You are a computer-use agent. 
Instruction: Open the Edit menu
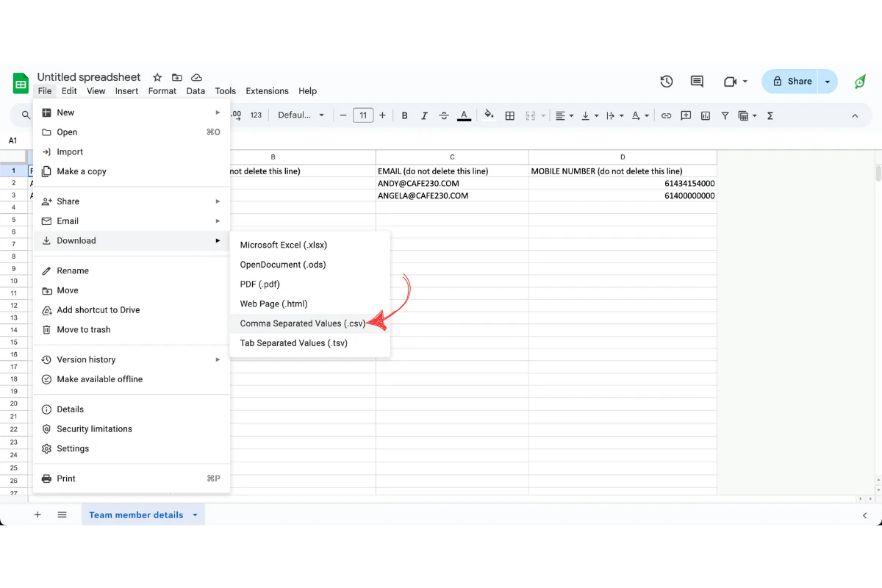tap(69, 91)
